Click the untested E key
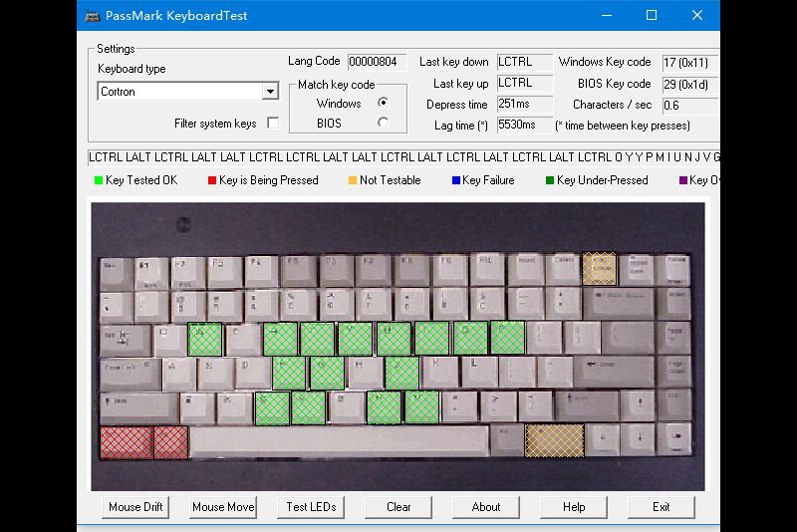Viewport: 797px width, 532px height. pyautogui.click(x=243, y=340)
